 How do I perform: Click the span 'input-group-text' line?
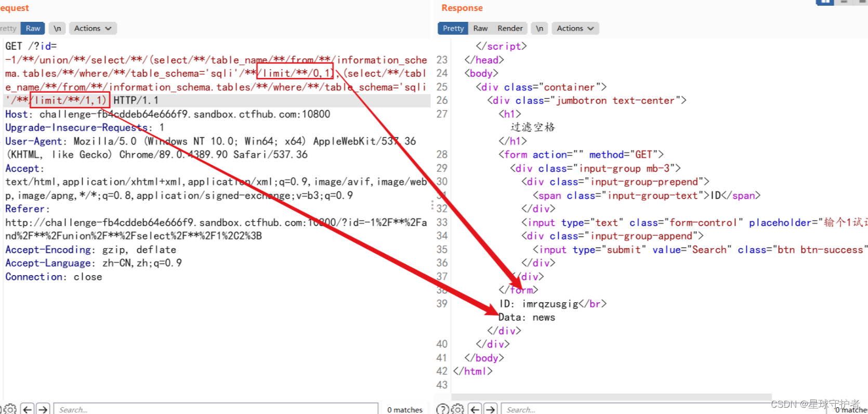(647, 195)
